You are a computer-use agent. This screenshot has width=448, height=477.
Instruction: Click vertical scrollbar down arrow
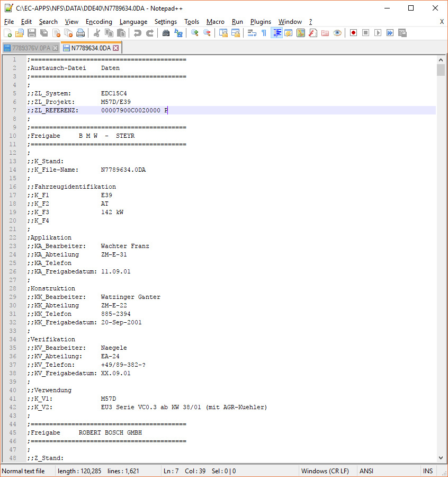point(441,458)
